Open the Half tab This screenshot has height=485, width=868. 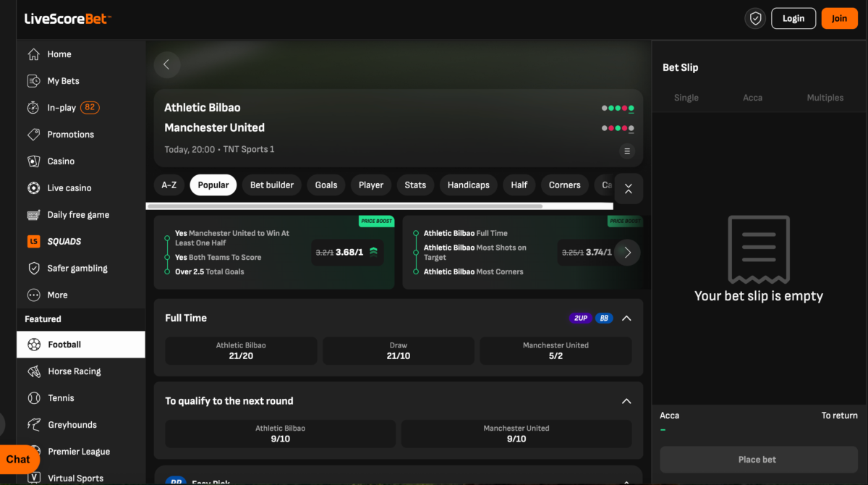[x=519, y=185]
